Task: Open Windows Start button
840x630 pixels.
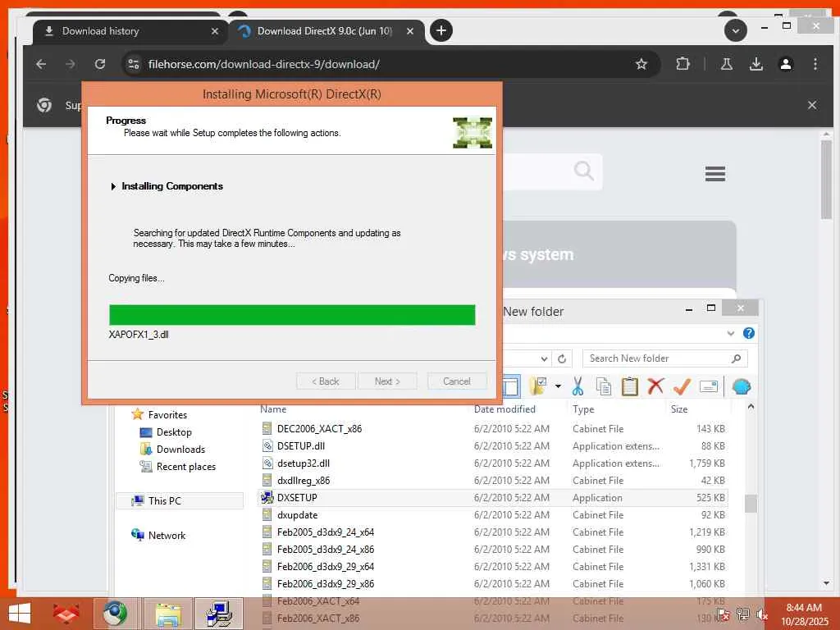Action: (20, 613)
